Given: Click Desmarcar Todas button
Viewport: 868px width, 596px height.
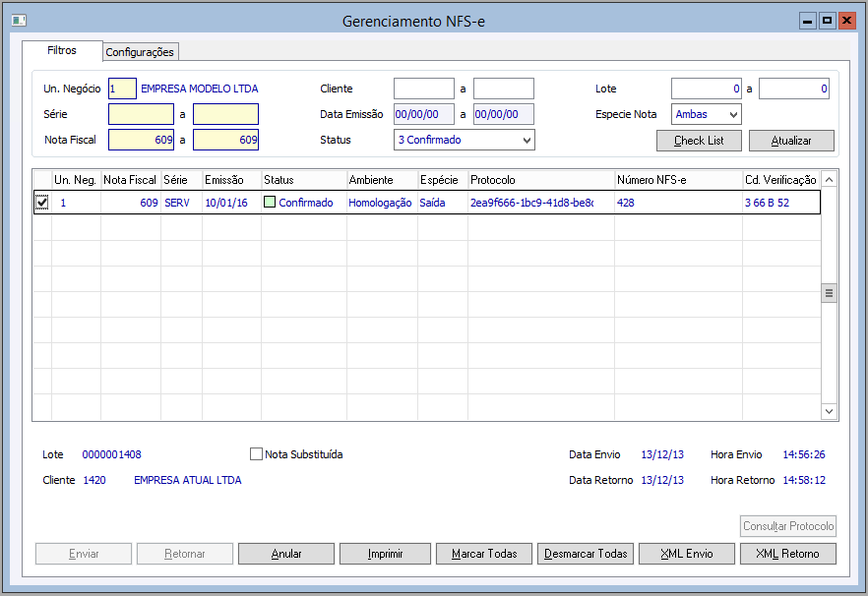Looking at the screenshot, I should point(586,554).
